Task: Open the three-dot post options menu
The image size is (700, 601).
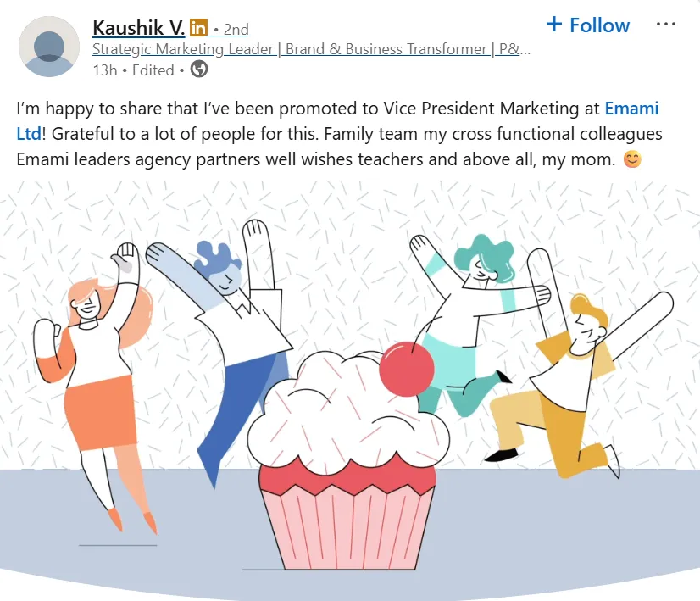Action: (665, 24)
